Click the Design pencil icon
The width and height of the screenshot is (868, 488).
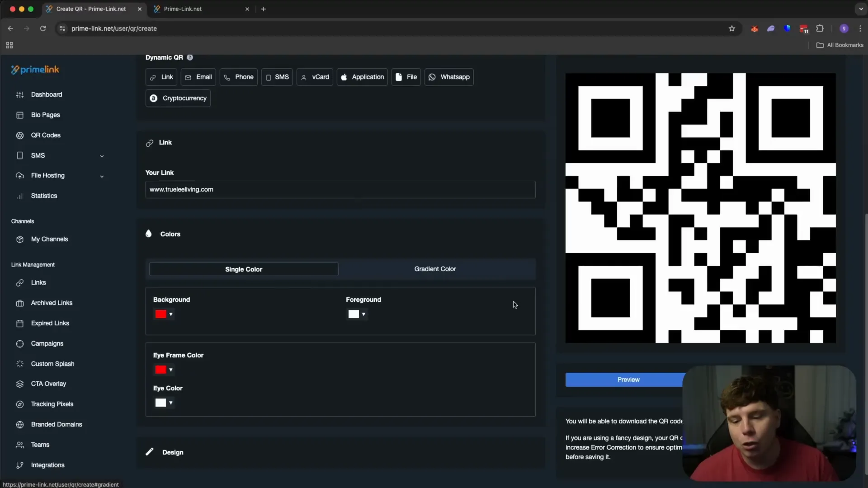click(150, 452)
